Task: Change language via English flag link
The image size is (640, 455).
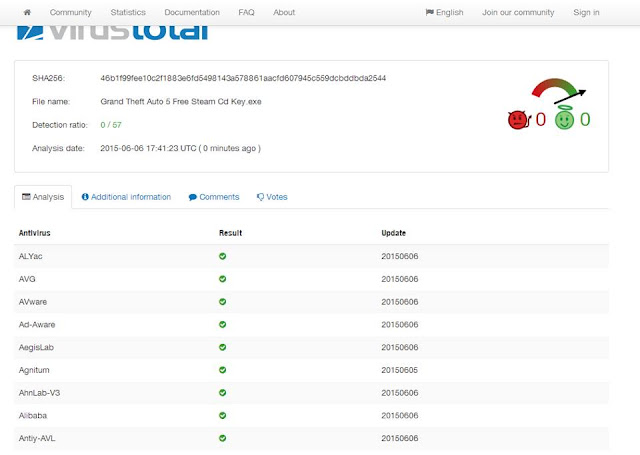Action: (444, 12)
